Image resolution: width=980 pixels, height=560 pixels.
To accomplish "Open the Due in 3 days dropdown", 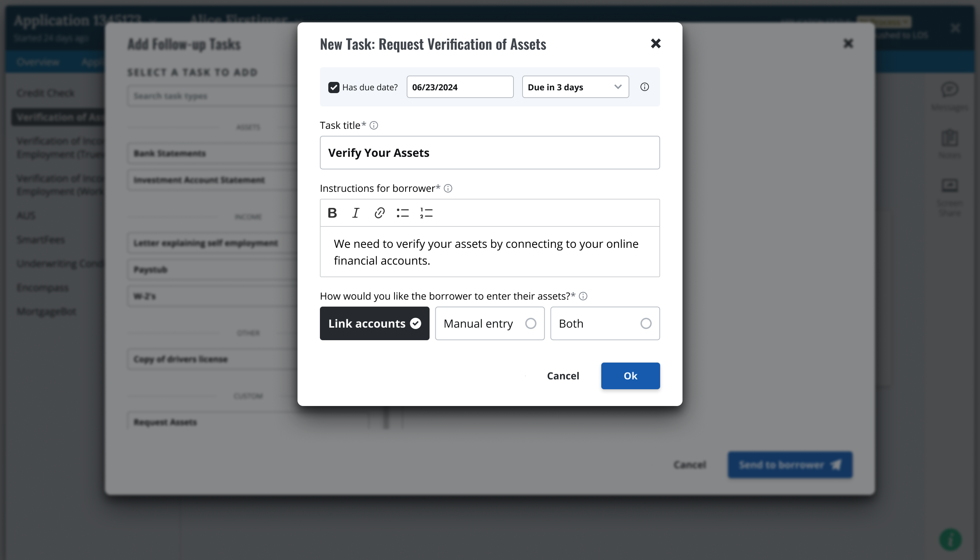I will pos(575,87).
